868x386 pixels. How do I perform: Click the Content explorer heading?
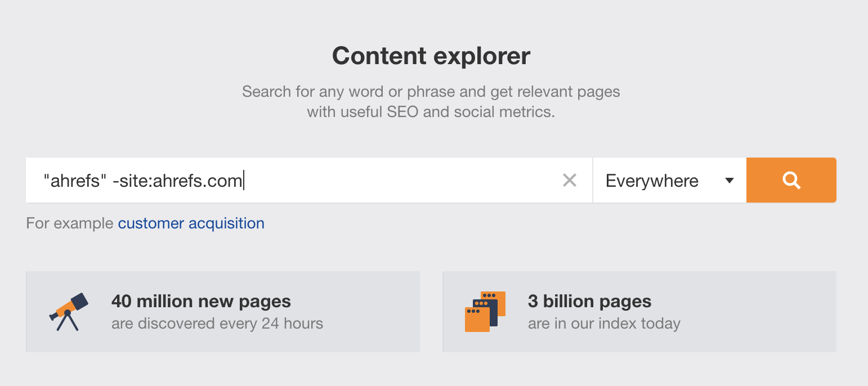(x=431, y=56)
